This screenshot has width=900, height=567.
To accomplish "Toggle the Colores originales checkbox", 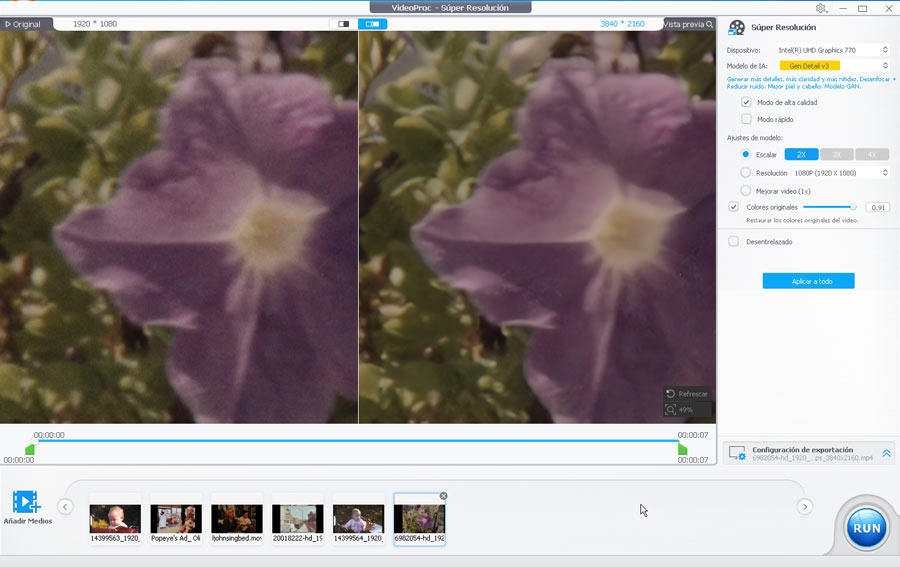I will coord(733,207).
